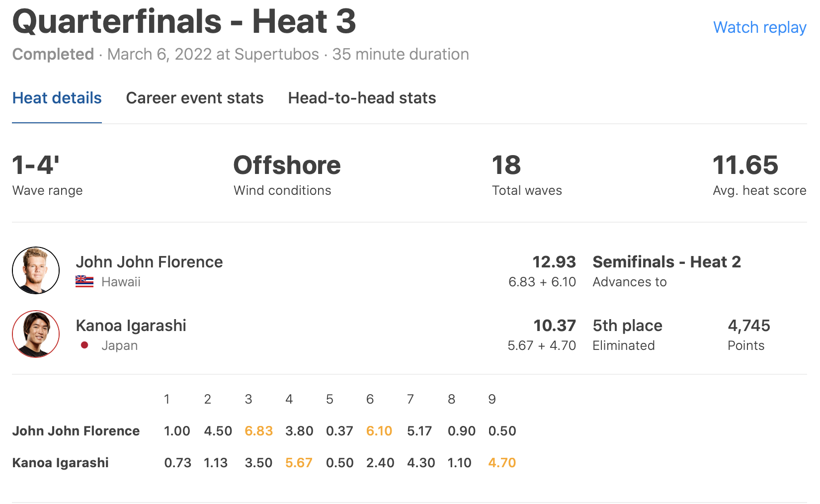Viewport: 820px width, 504px height.
Task: Open the Watch replay link
Action: 759,27
